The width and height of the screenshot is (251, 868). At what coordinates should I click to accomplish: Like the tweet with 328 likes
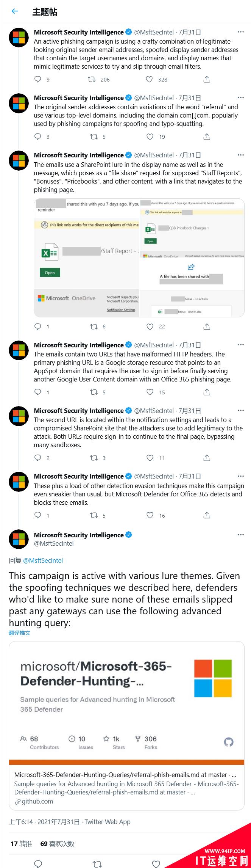[x=150, y=79]
